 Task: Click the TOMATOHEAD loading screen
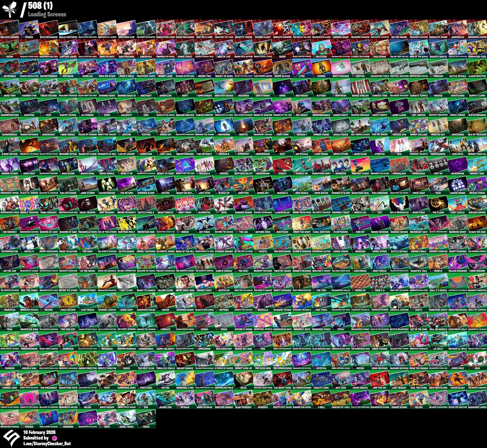[x=204, y=87]
